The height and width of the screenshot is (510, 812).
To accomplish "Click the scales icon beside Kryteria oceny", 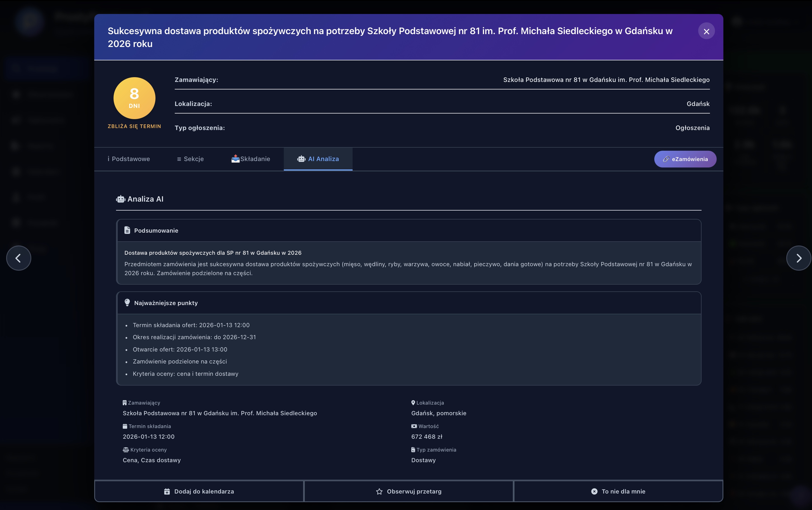I will coord(126,450).
